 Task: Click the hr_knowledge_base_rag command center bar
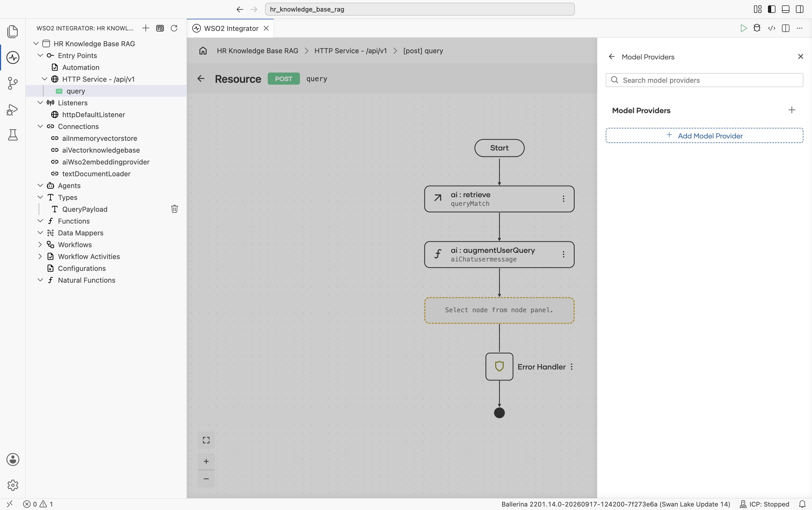420,9
